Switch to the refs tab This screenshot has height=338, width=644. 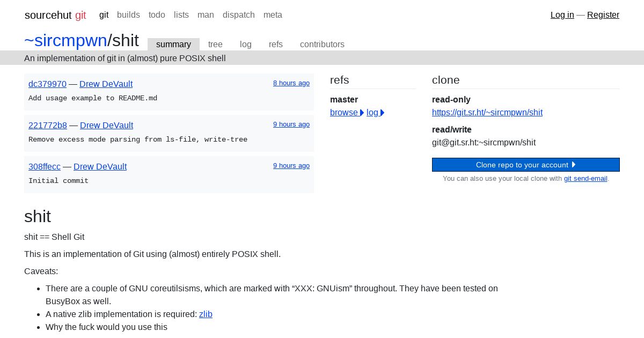click(x=276, y=45)
